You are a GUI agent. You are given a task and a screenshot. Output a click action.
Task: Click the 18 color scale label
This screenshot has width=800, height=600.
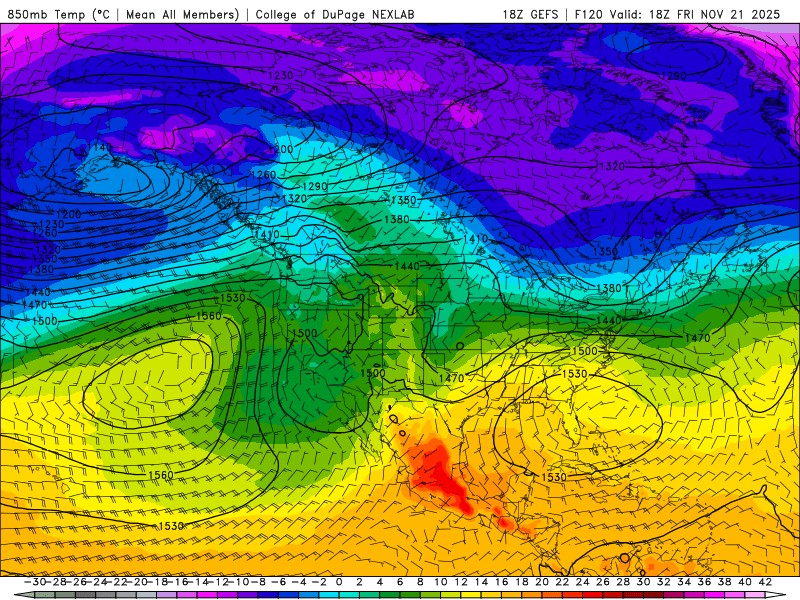522,582
